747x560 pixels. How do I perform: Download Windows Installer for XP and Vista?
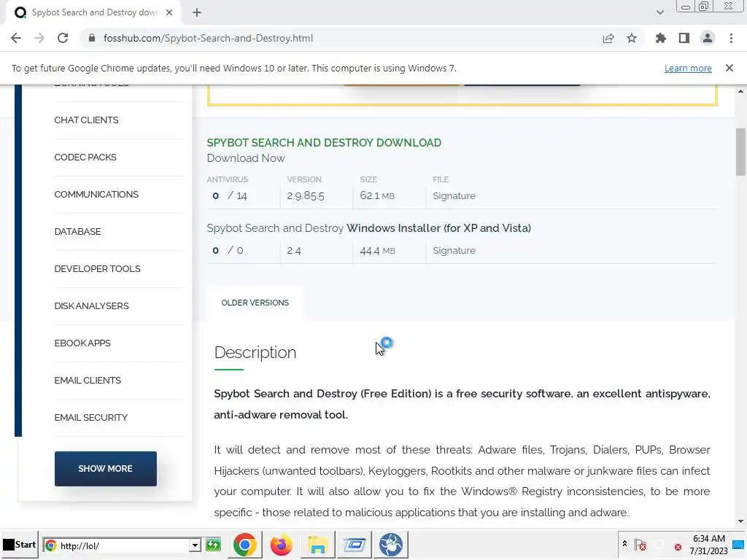[x=368, y=228]
